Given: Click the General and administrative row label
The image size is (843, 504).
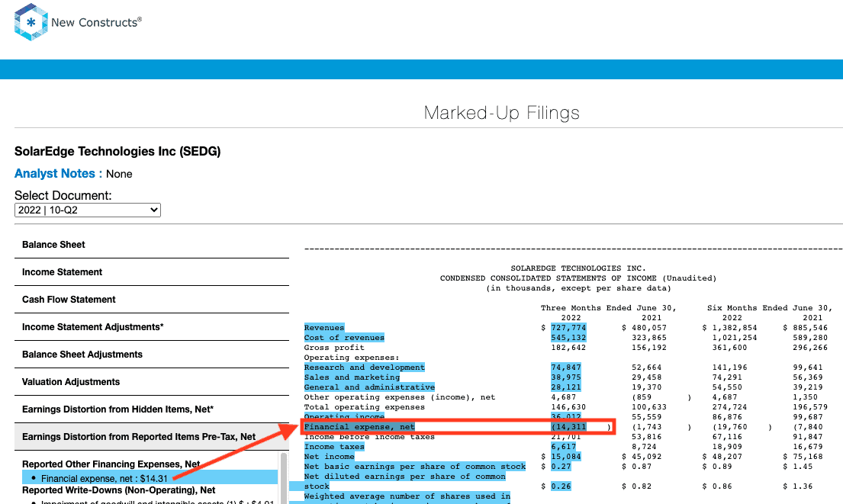Looking at the screenshot, I should pyautogui.click(x=369, y=387).
